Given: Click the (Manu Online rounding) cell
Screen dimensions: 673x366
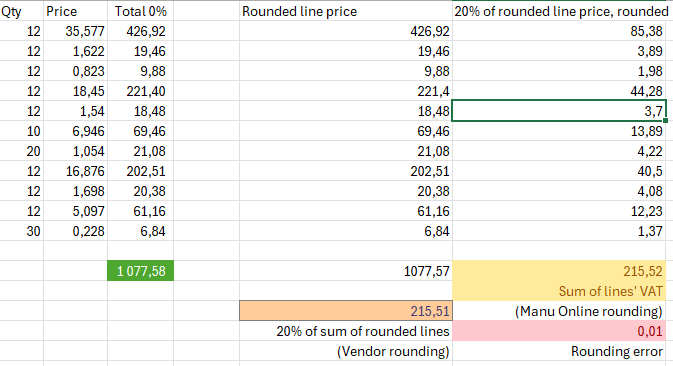Looking at the screenshot, I should pos(560,311).
